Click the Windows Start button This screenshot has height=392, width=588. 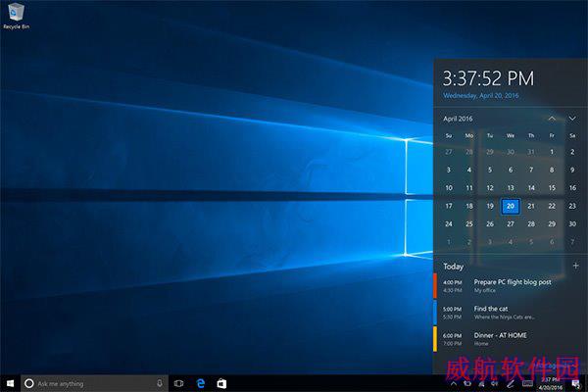click(x=10, y=383)
